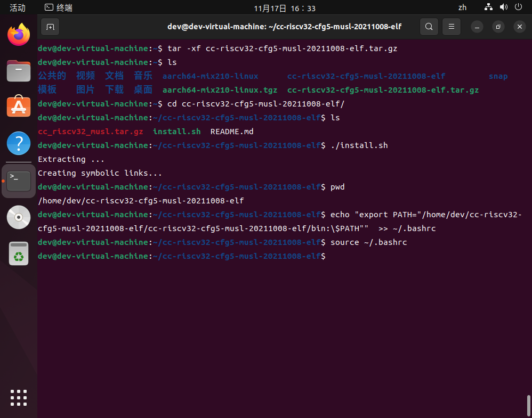532x418 pixels.
Task: Open the Trash in dock
Action: click(x=19, y=253)
